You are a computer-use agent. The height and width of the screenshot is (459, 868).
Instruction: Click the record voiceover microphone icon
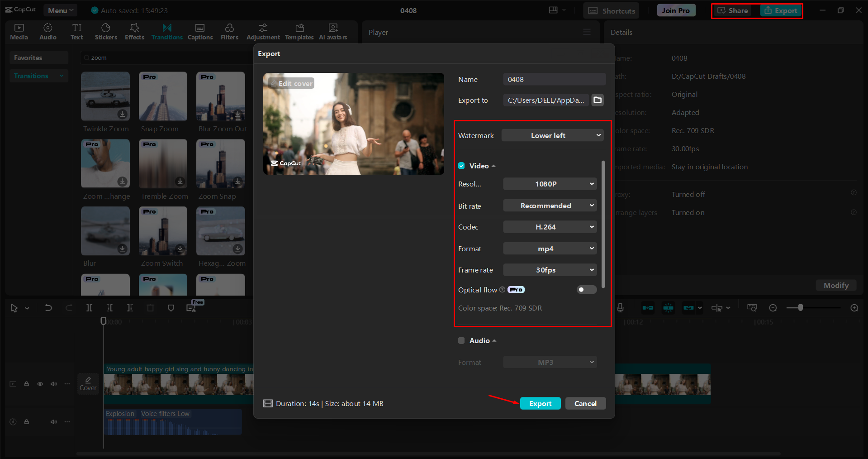click(620, 307)
